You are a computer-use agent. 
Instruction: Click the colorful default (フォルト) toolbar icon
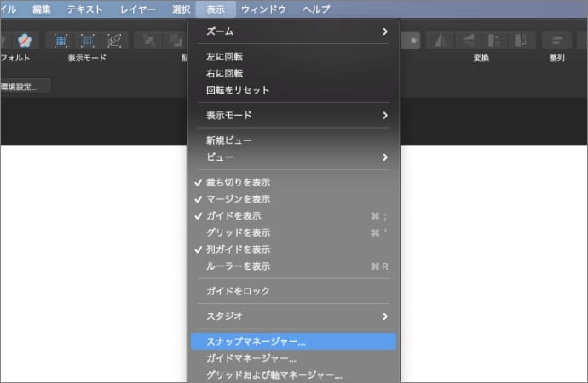pyautogui.click(x=23, y=40)
